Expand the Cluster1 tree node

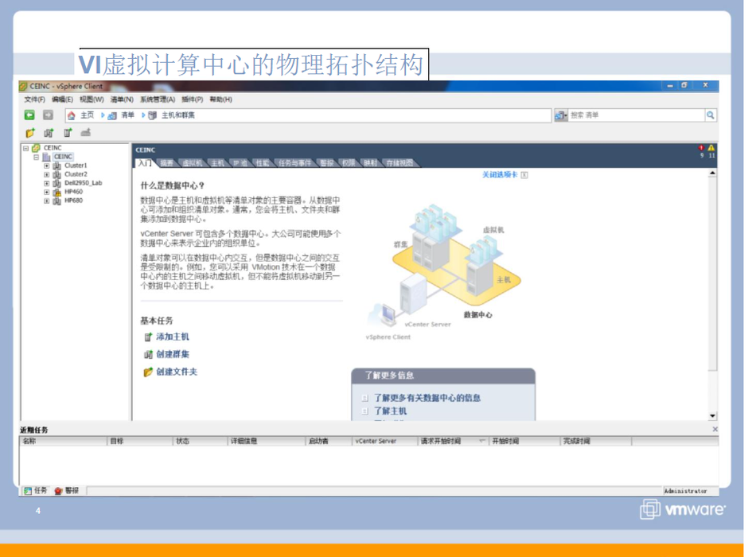click(x=46, y=166)
